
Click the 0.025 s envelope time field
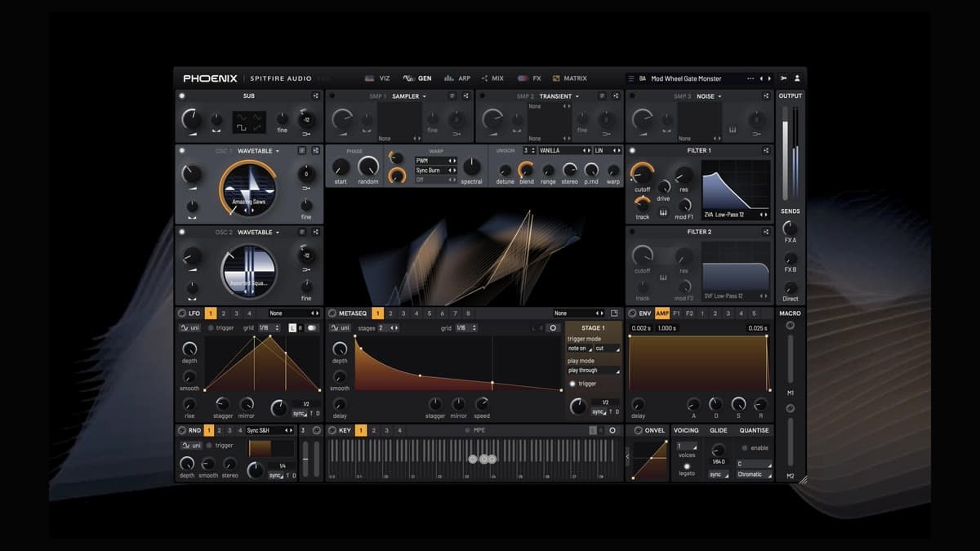pos(757,328)
